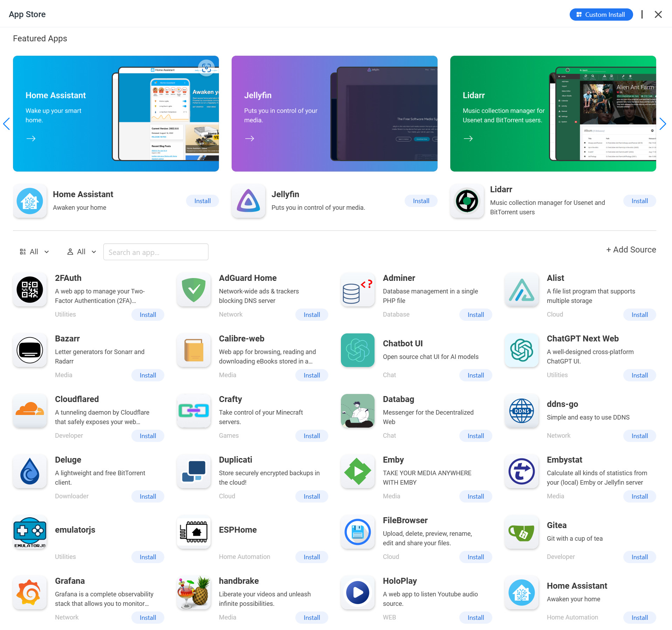Click the Add Source link

[631, 250]
